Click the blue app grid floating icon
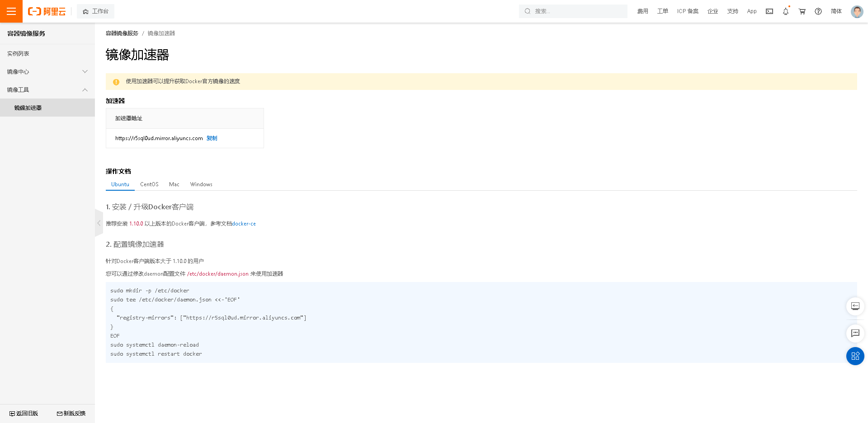The height and width of the screenshot is (423, 868). tap(855, 356)
